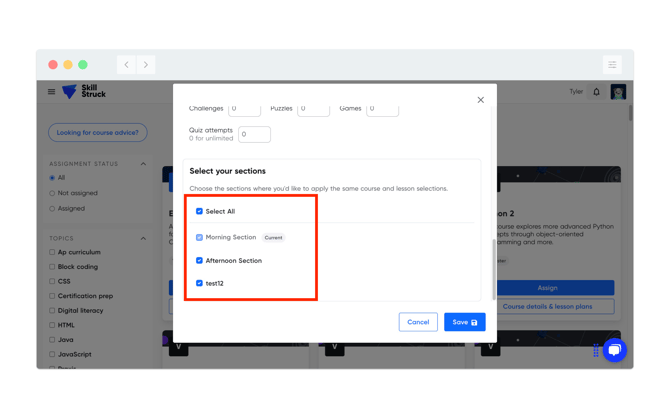Collapse the Topics filter group
The height and width of the screenshot is (418, 670).
[x=143, y=239]
